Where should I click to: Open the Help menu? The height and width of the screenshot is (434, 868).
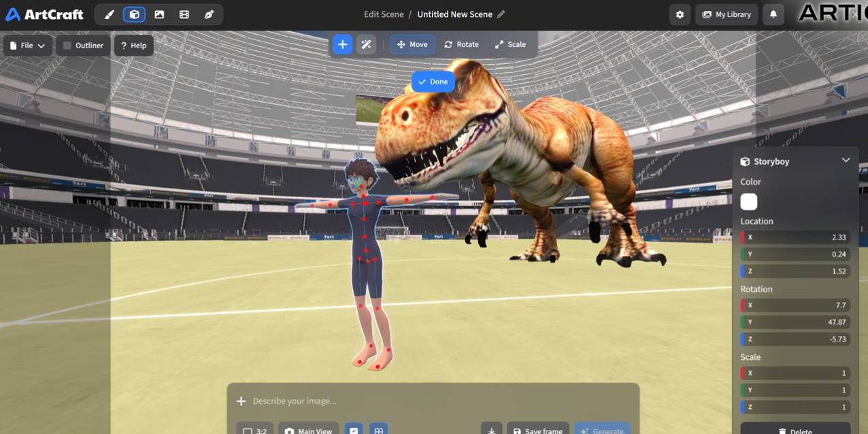(133, 46)
